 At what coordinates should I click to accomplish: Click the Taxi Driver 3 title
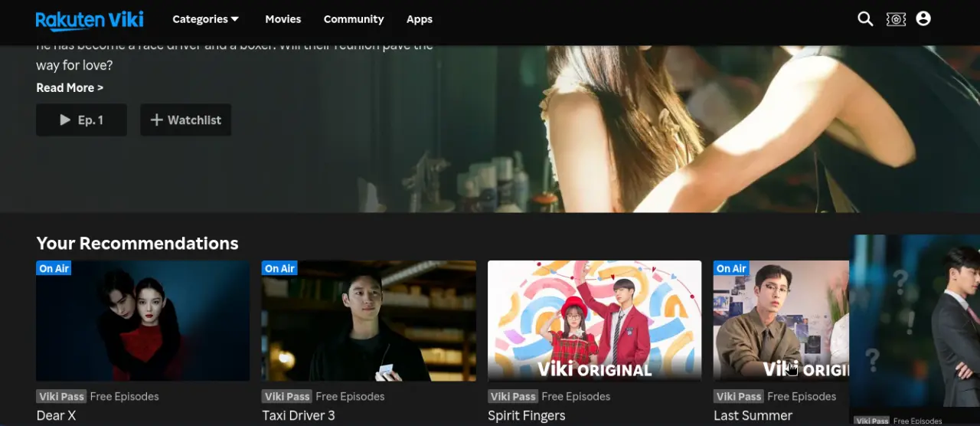point(299,416)
